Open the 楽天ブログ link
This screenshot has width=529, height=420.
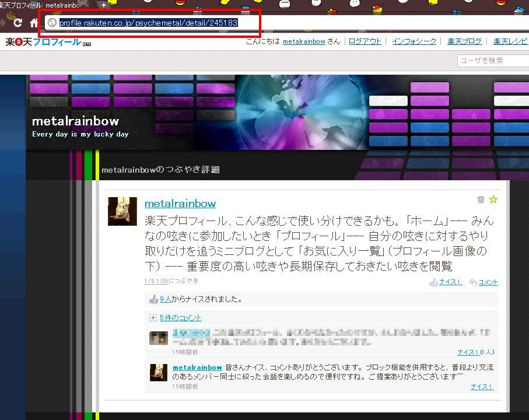click(x=464, y=41)
